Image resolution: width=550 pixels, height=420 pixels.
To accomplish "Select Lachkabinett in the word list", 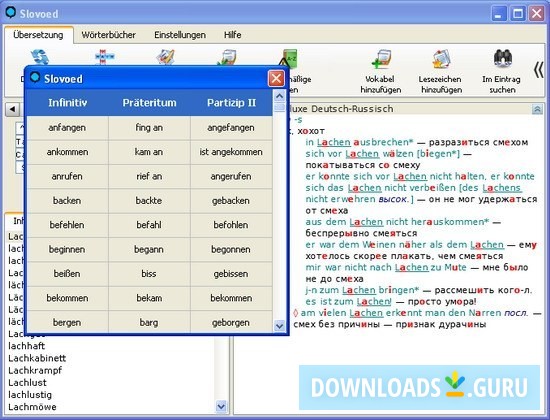I will click(x=37, y=358).
